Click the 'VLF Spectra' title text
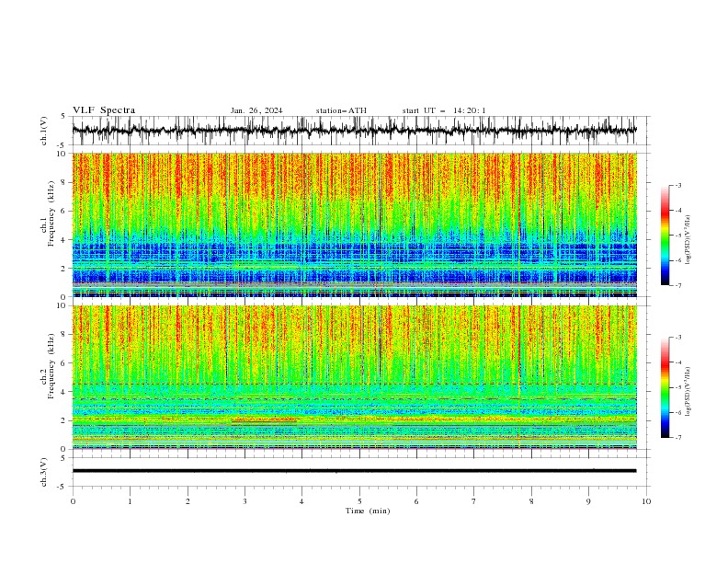Viewport: 728px width, 563px height. point(104,110)
